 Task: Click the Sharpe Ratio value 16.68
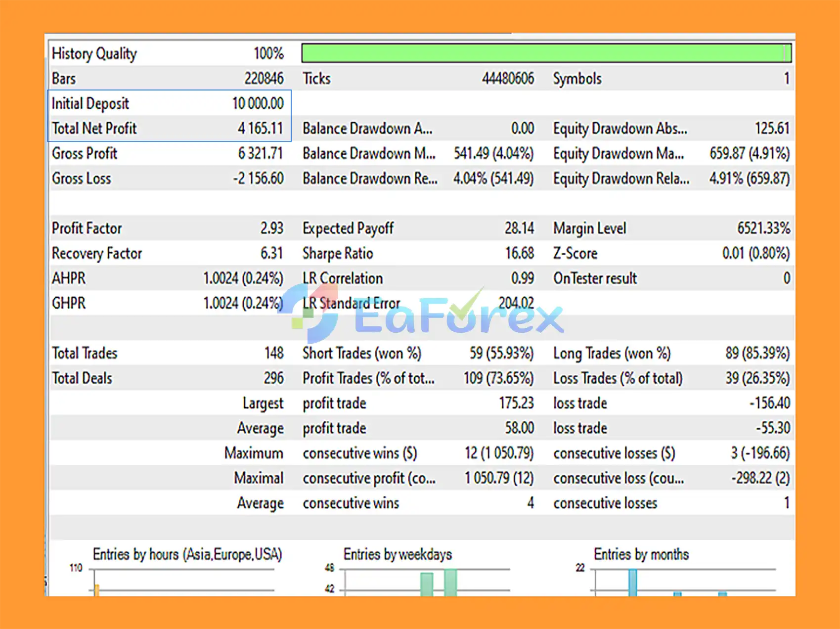519,253
